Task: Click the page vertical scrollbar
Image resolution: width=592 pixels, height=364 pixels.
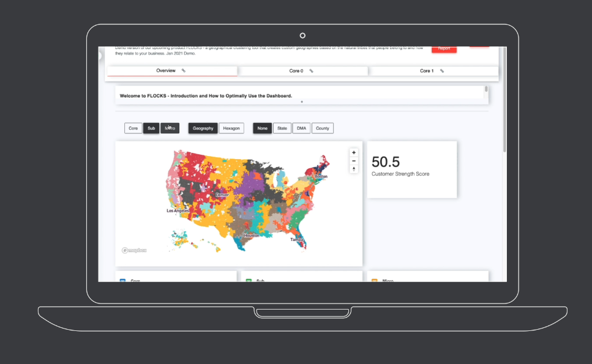Action: tap(504, 122)
